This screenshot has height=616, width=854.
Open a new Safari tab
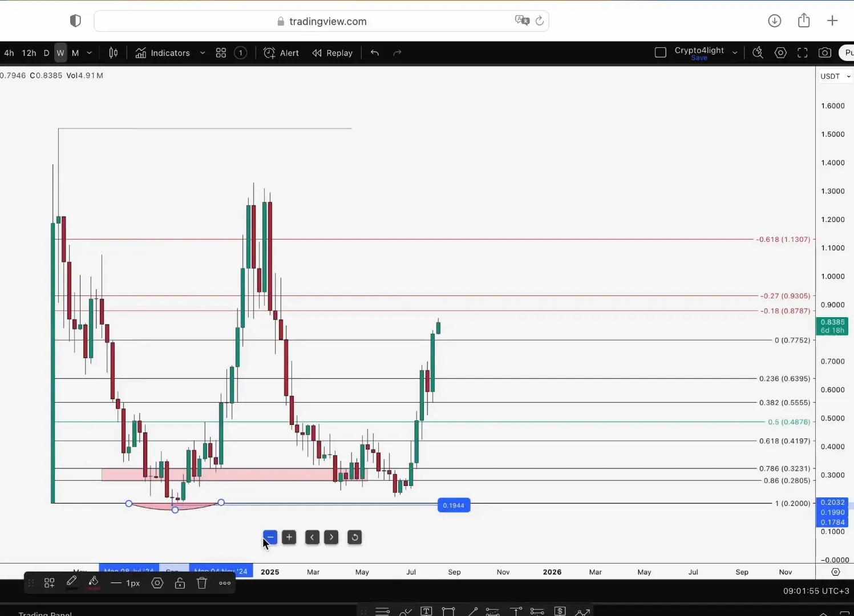(832, 21)
